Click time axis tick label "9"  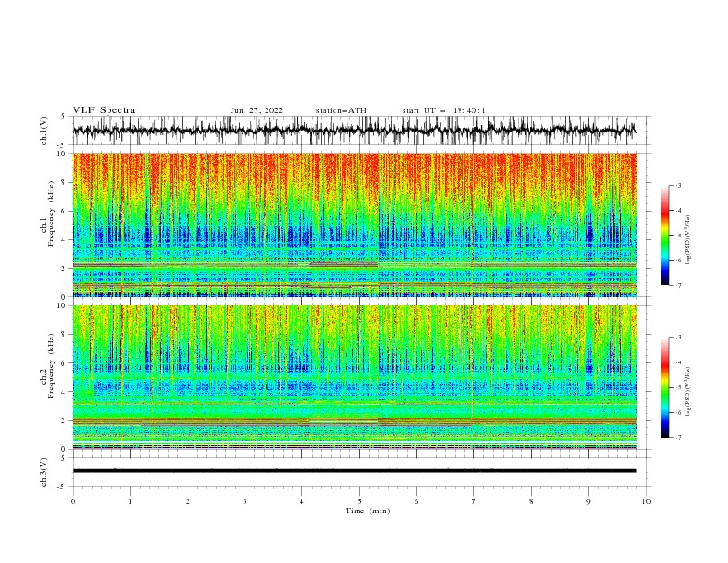588,501
